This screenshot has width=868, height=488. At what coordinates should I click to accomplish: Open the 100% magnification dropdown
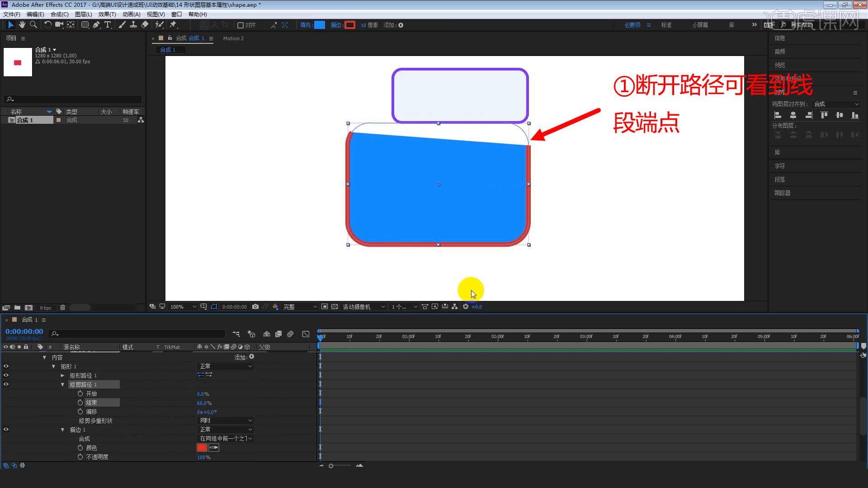[x=183, y=307]
